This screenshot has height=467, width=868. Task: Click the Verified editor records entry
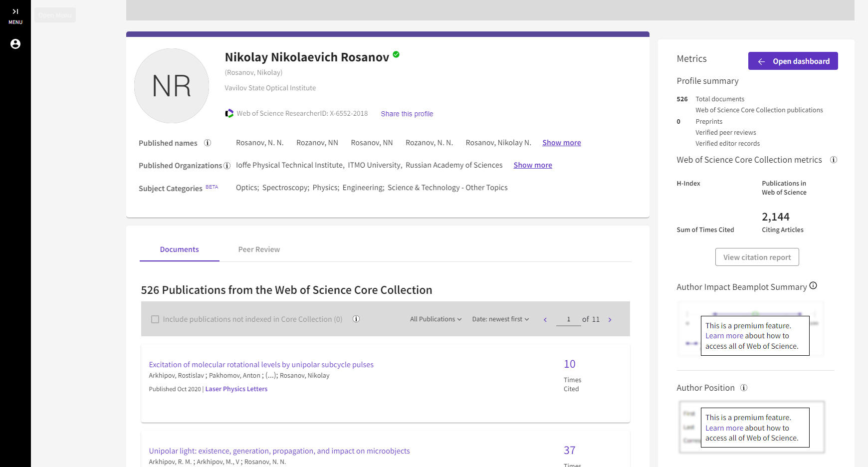(x=728, y=144)
